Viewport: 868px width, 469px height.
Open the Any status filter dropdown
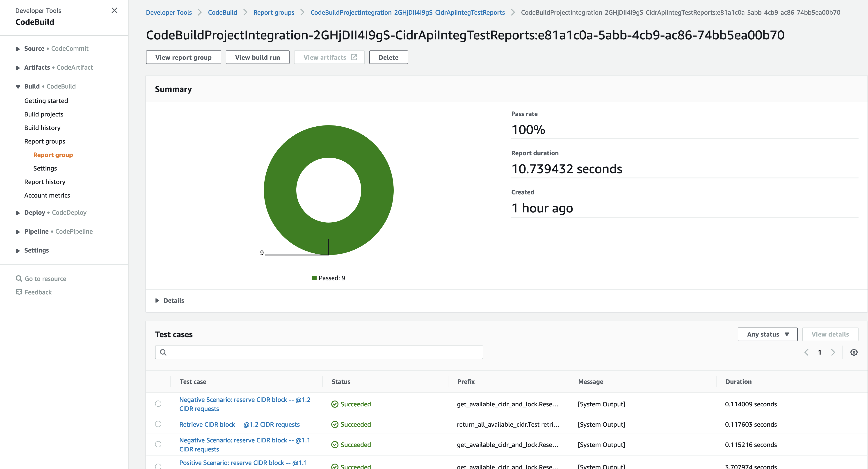point(767,335)
